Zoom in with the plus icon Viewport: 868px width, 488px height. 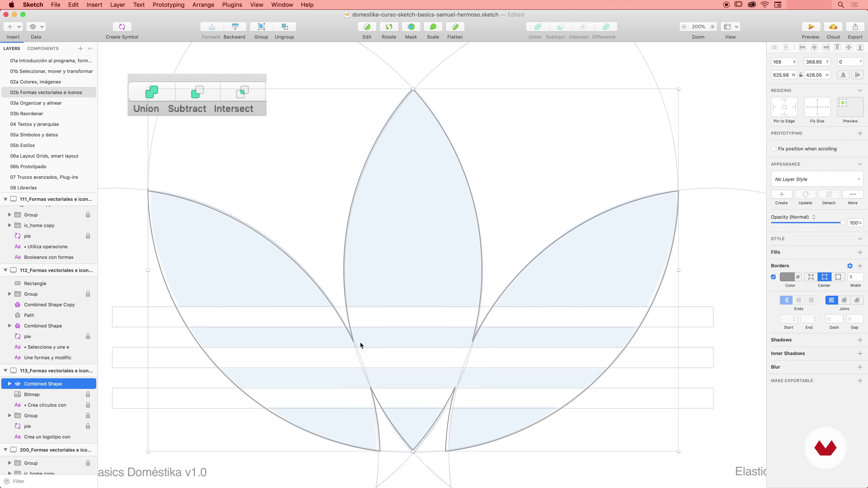point(712,27)
